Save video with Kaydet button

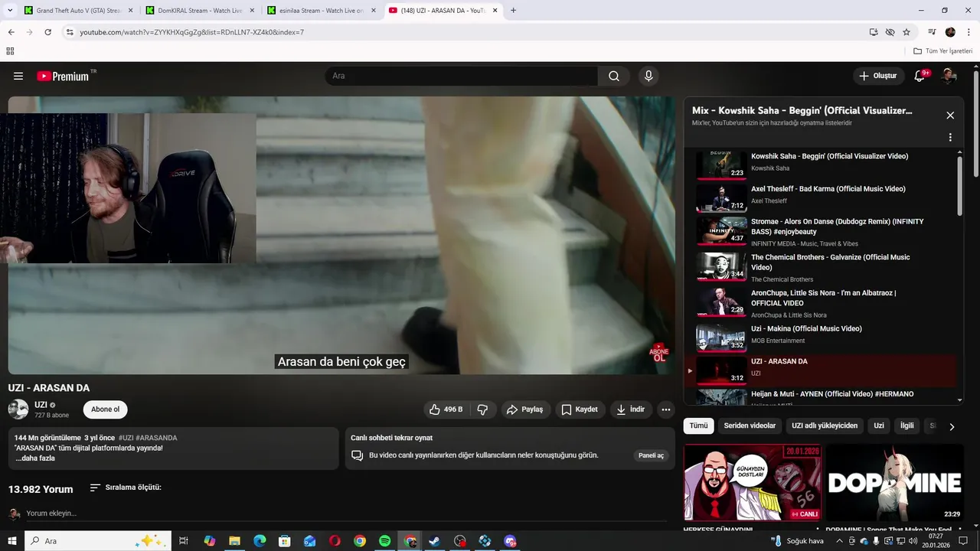tap(580, 409)
